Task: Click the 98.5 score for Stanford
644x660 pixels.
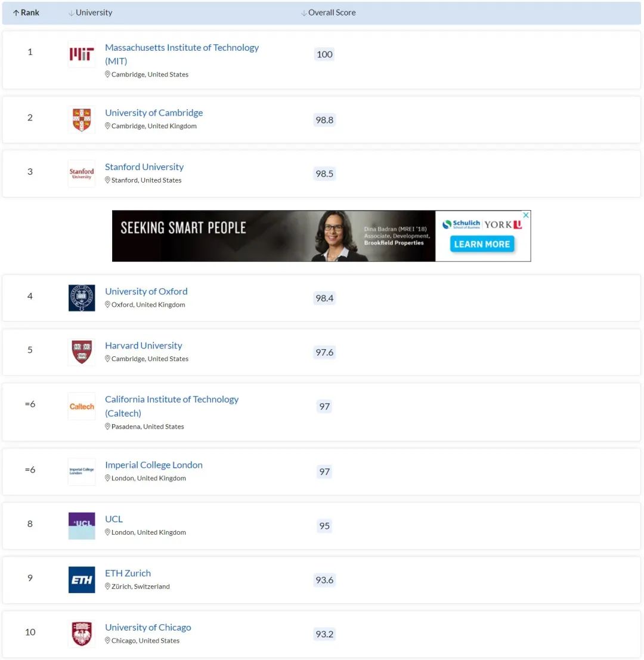Action: (x=324, y=174)
